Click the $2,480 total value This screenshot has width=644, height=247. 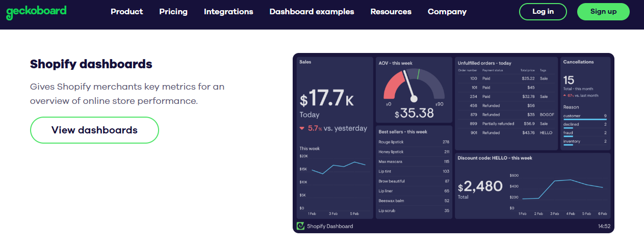click(480, 186)
